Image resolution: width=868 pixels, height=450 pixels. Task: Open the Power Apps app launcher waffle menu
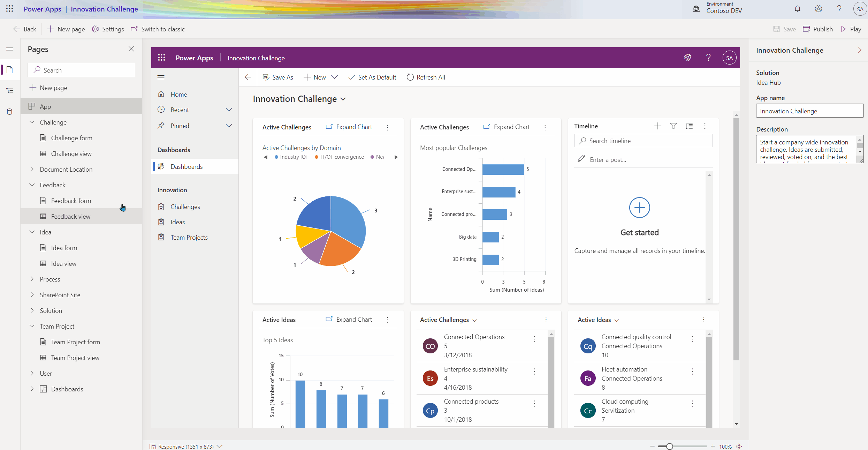[9, 9]
